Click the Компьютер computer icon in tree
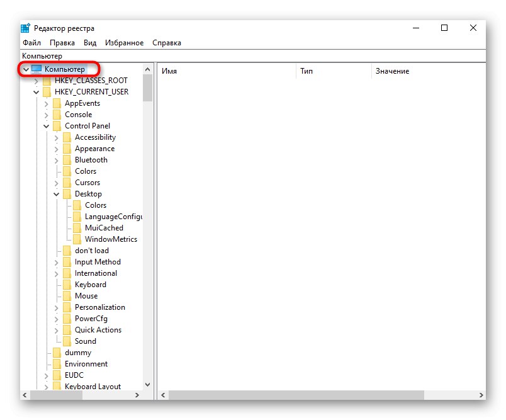506x420 pixels. (37, 69)
